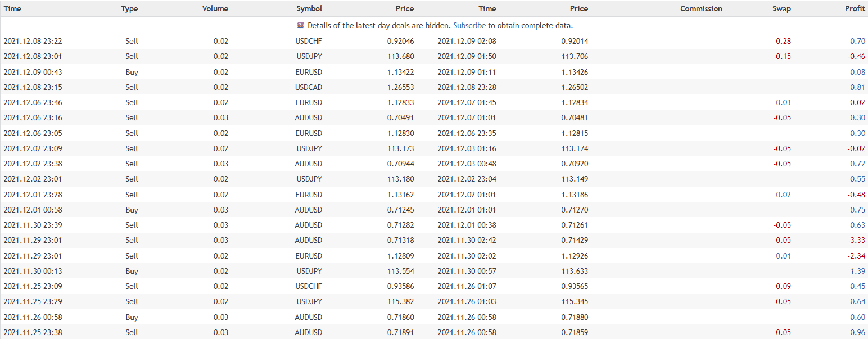Click profit value -3.33
Viewport: 868px width, 339px height.
[857, 240]
